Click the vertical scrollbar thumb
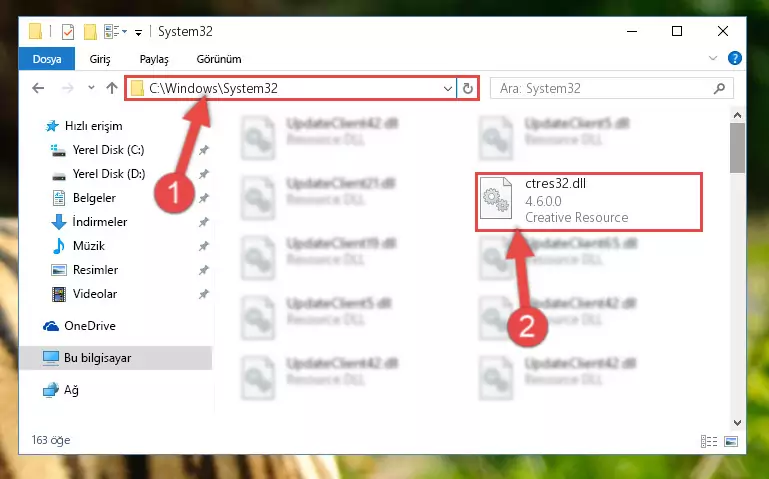This screenshot has width=769, height=479. point(737,148)
